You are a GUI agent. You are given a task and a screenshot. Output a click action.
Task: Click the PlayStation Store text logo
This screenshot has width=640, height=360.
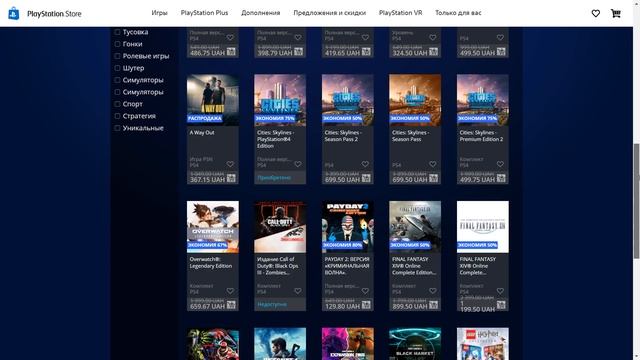coord(54,13)
